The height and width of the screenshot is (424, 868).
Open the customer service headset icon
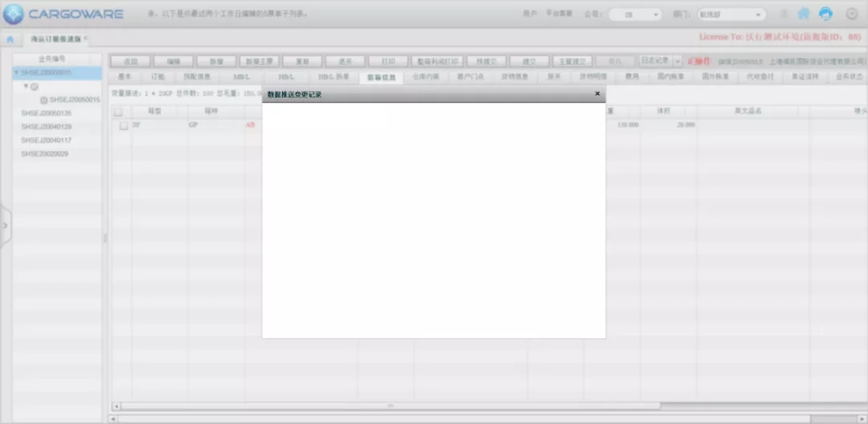point(825,14)
